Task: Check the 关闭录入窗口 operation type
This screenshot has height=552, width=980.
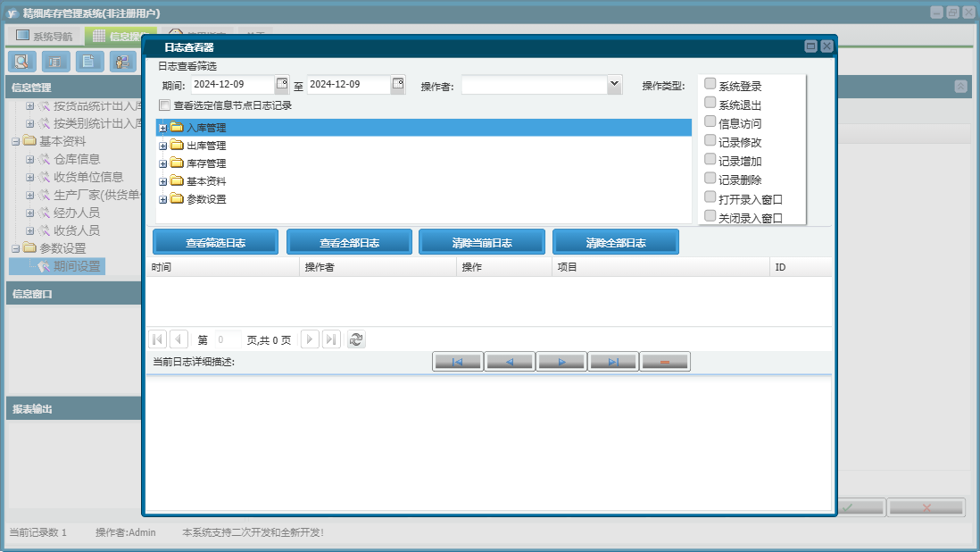Action: tap(710, 215)
